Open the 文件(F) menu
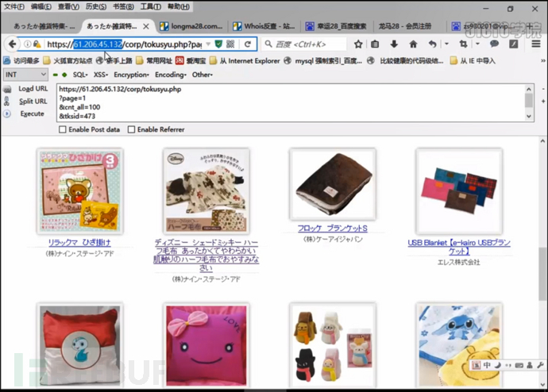 [14, 6]
